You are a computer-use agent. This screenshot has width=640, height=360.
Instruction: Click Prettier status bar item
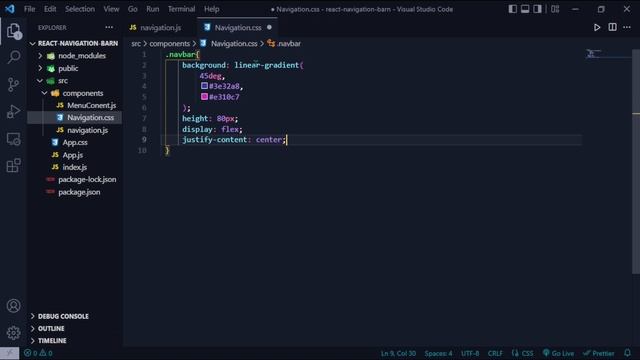coord(599,353)
